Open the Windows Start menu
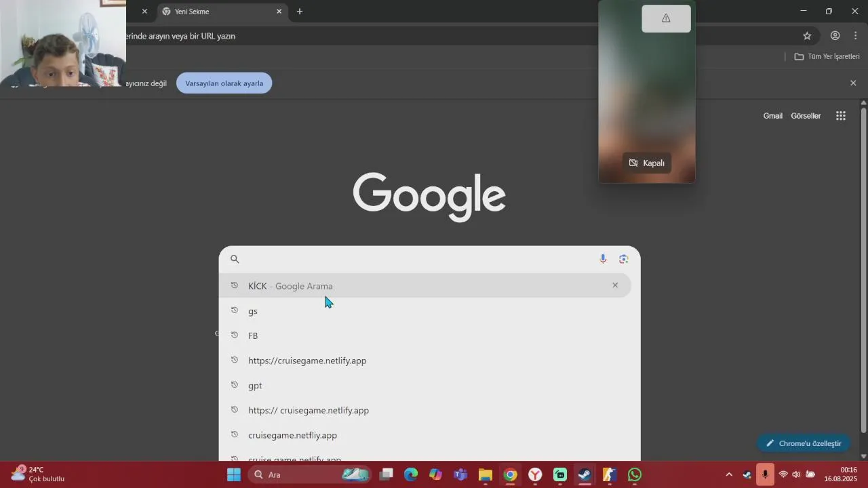The width and height of the screenshot is (868, 488). 234,474
